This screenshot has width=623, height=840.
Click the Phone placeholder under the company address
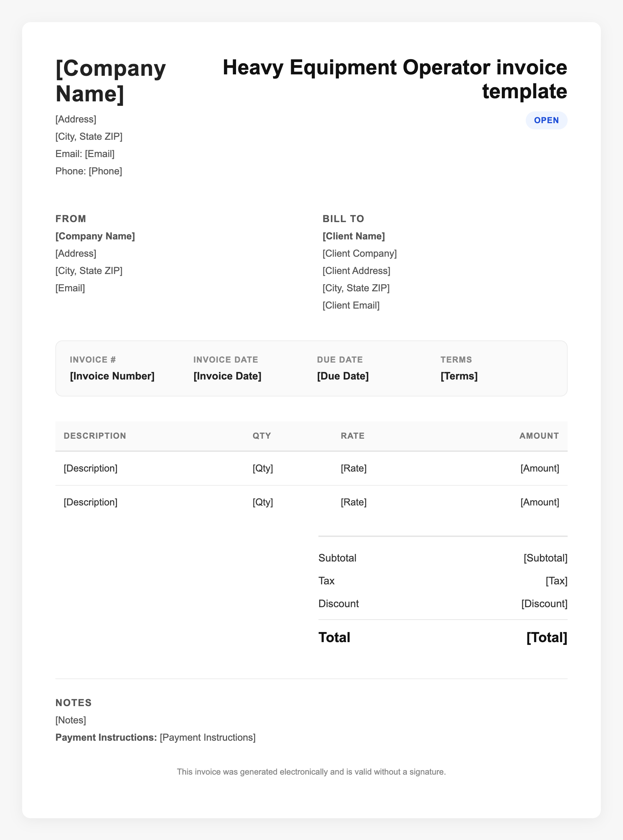tap(105, 171)
